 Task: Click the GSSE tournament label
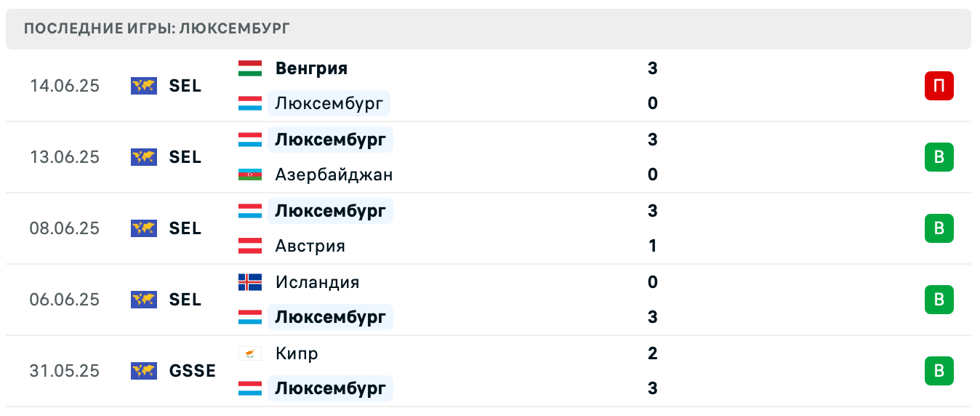click(x=193, y=371)
